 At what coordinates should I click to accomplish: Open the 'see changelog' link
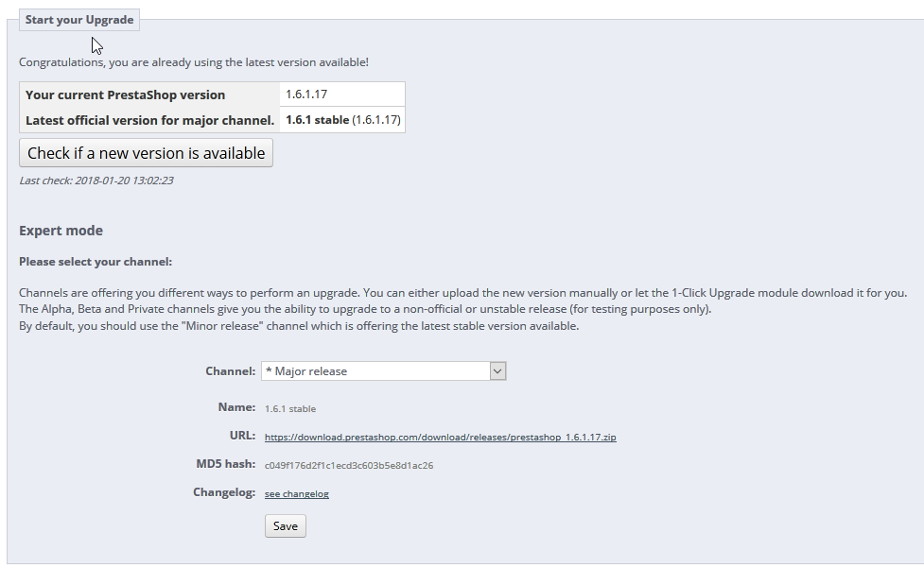pos(296,494)
